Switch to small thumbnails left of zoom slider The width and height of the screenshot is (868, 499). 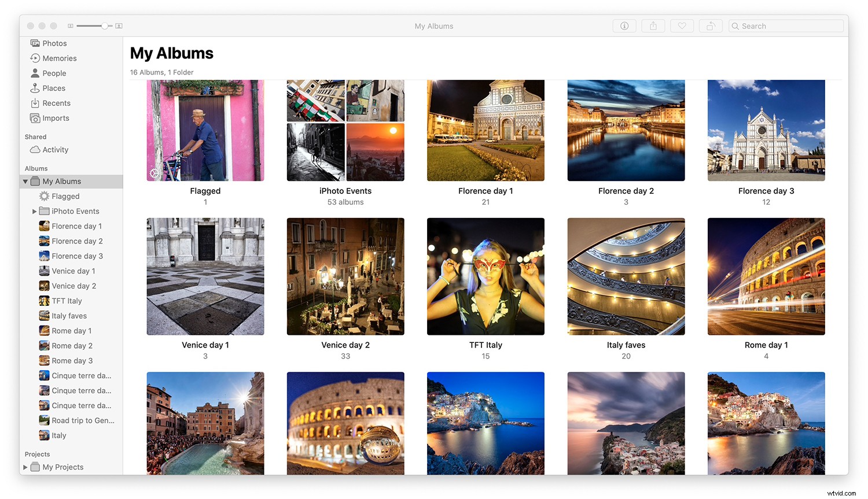(x=70, y=25)
